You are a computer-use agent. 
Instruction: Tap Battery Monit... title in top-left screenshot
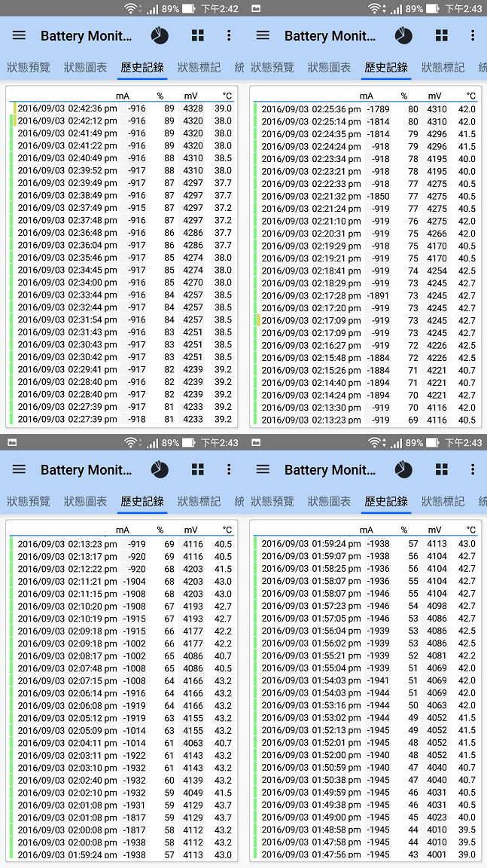[x=87, y=36]
